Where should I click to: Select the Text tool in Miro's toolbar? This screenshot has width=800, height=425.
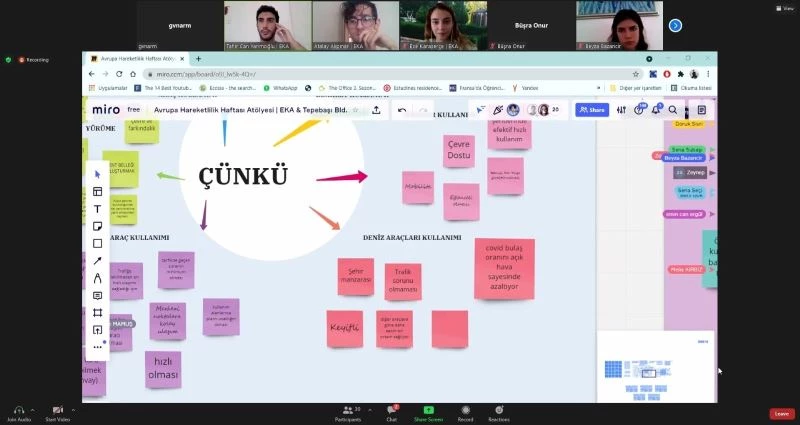[97, 209]
